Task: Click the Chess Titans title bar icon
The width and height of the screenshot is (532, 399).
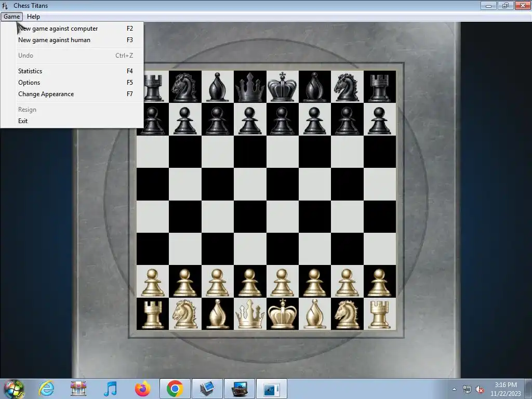Action: pos(5,5)
